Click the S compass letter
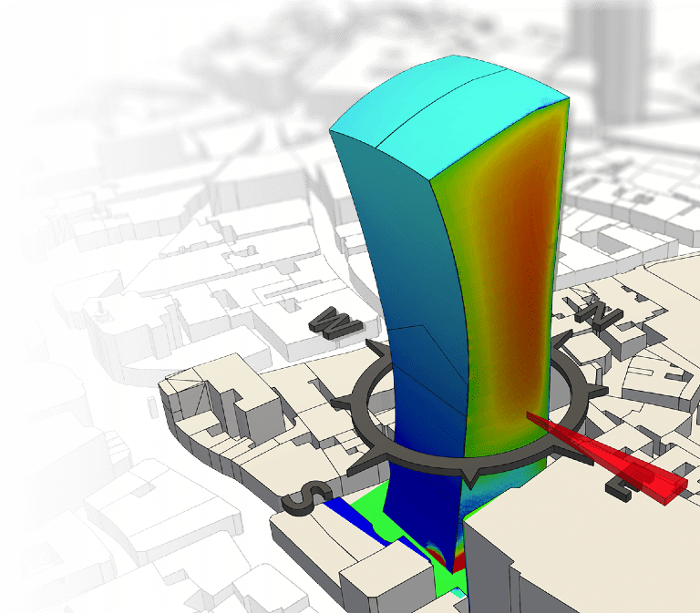The width and height of the screenshot is (700, 613). pos(306,498)
